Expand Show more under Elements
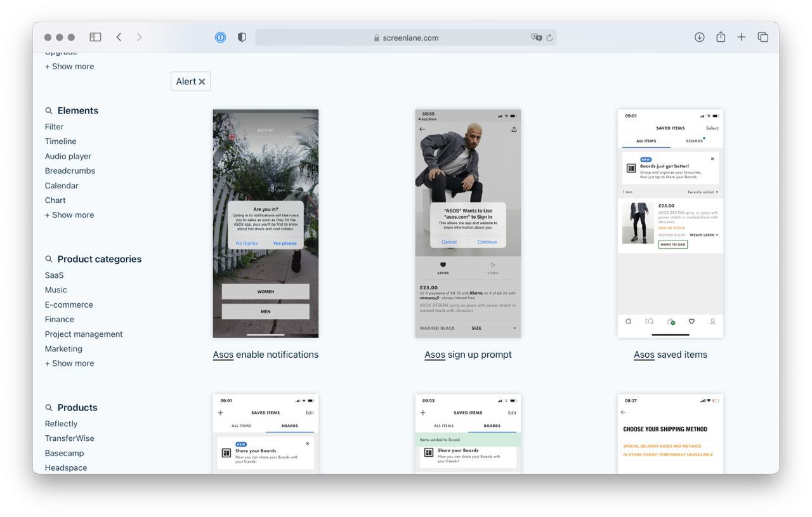 (69, 215)
